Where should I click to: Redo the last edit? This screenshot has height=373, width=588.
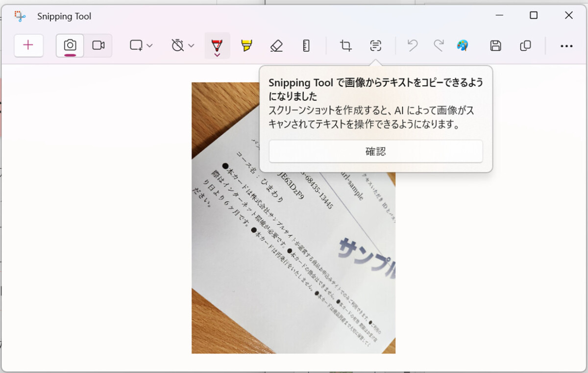439,46
